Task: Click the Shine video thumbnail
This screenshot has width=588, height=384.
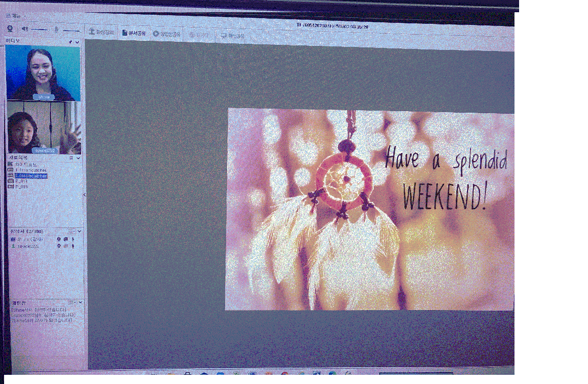Action: pyautogui.click(x=43, y=72)
